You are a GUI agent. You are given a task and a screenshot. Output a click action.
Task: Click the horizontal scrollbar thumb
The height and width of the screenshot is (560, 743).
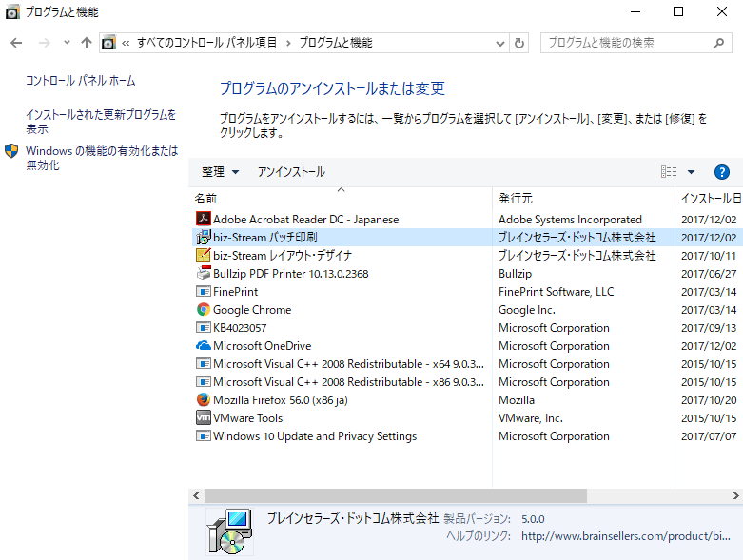[x=396, y=495]
